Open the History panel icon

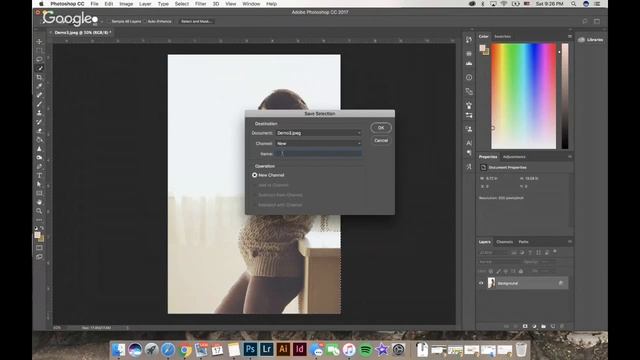point(469,40)
